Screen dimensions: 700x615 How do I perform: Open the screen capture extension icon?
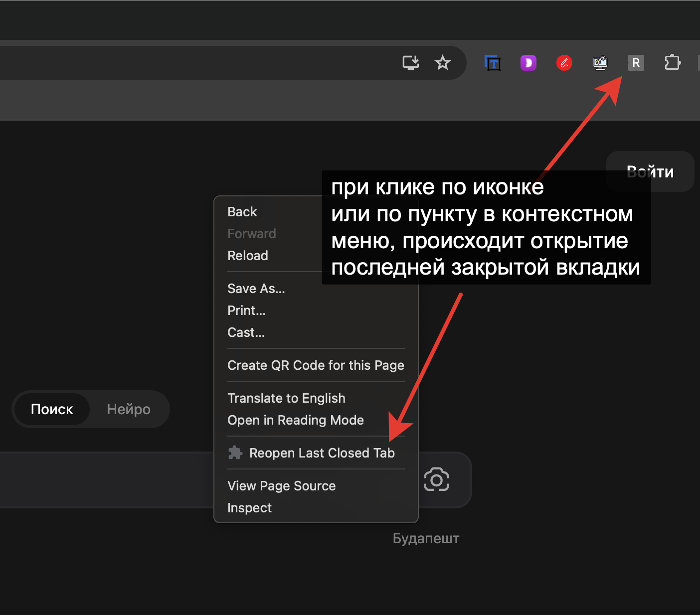pyautogui.click(x=600, y=62)
